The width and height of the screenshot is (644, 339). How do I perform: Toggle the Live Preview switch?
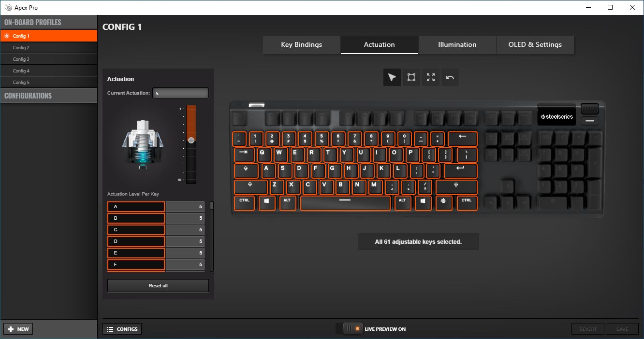(x=349, y=329)
